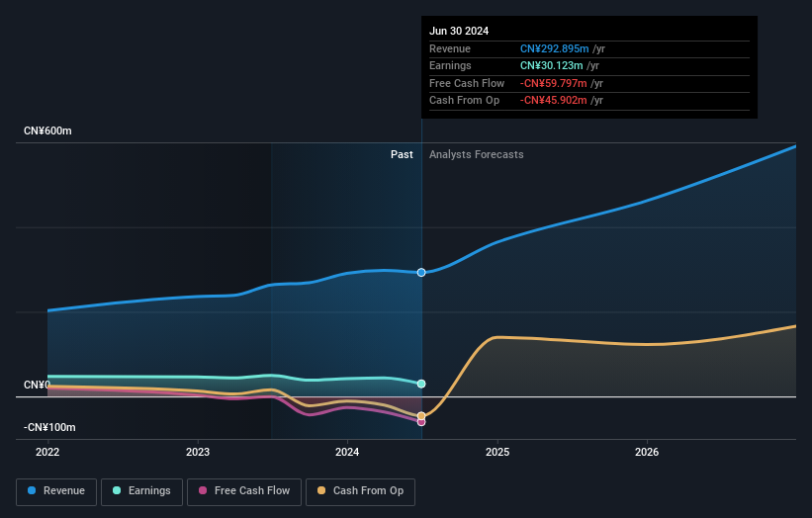
Task: Click the Earnings data point marker
Action: pos(421,384)
